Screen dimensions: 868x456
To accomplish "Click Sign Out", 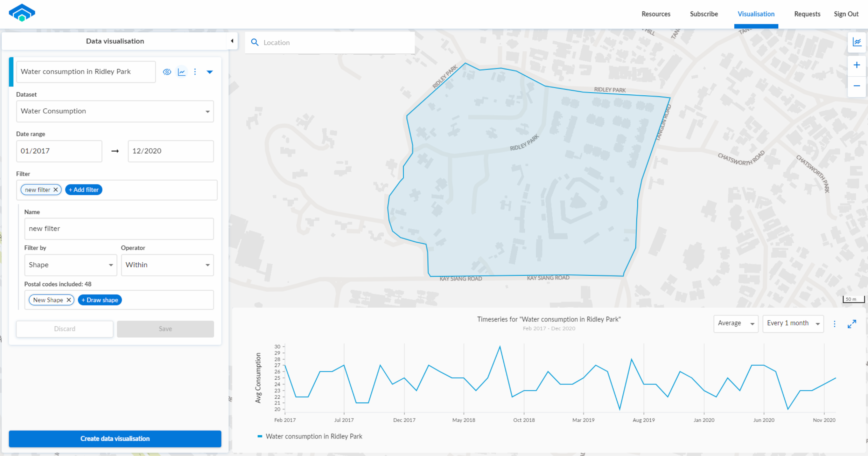I will [846, 14].
